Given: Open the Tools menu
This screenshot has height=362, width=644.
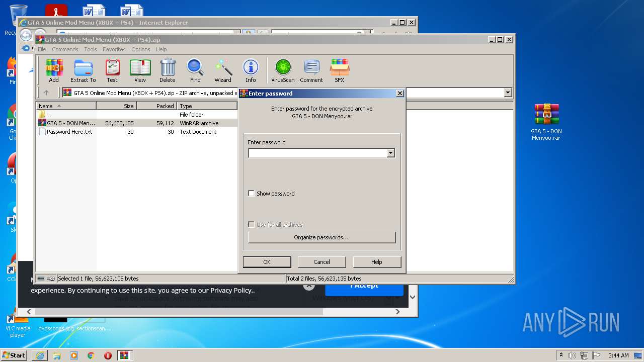Looking at the screenshot, I should pos(91,49).
